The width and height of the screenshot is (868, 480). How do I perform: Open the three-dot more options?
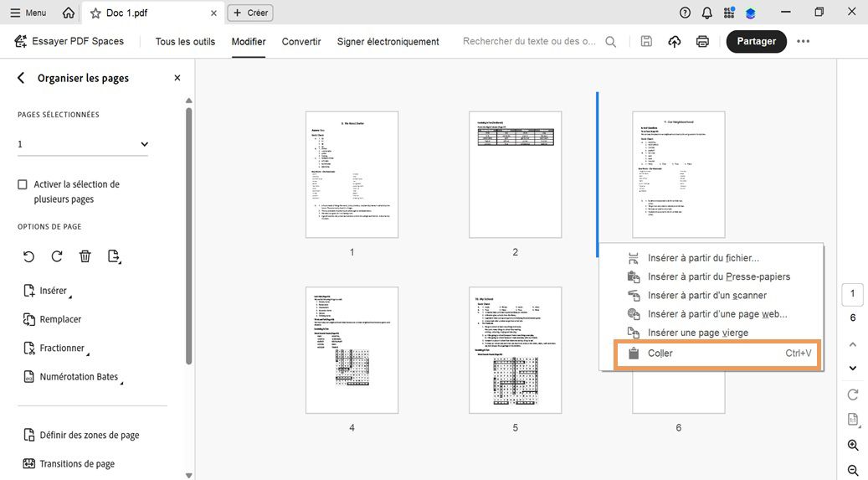tap(804, 41)
